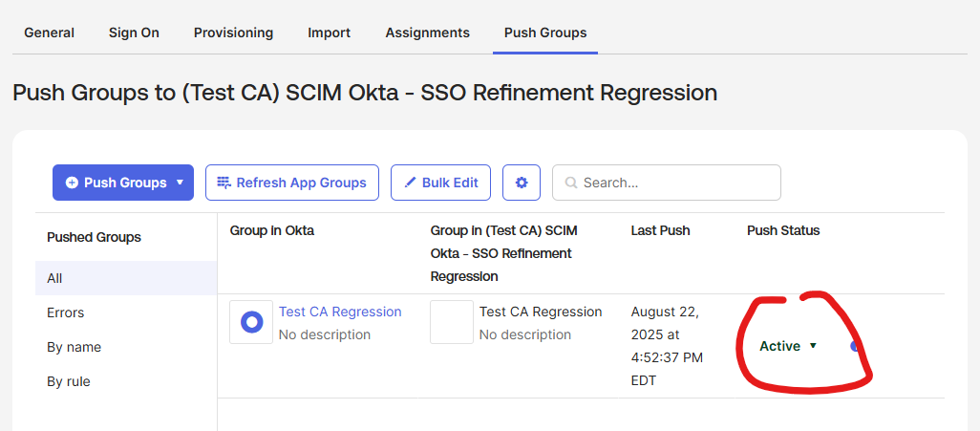This screenshot has width=980, height=431.
Task: Select the Import tab
Action: point(329,32)
